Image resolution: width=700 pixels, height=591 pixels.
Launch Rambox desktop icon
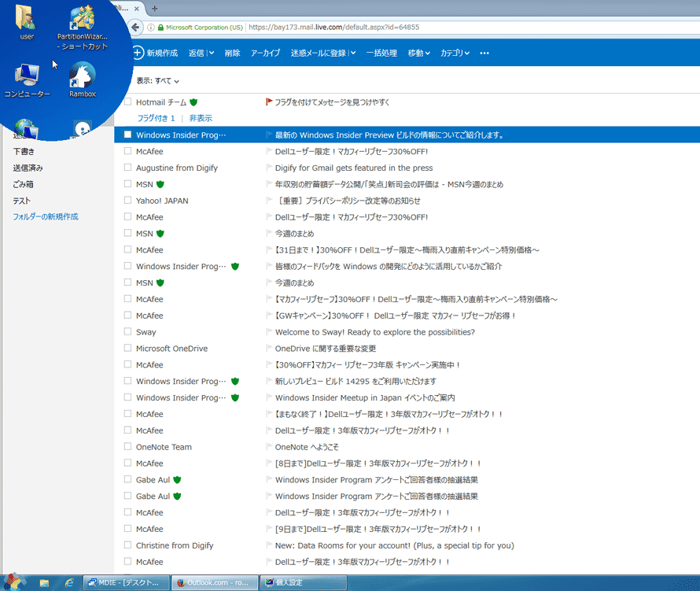(82, 79)
